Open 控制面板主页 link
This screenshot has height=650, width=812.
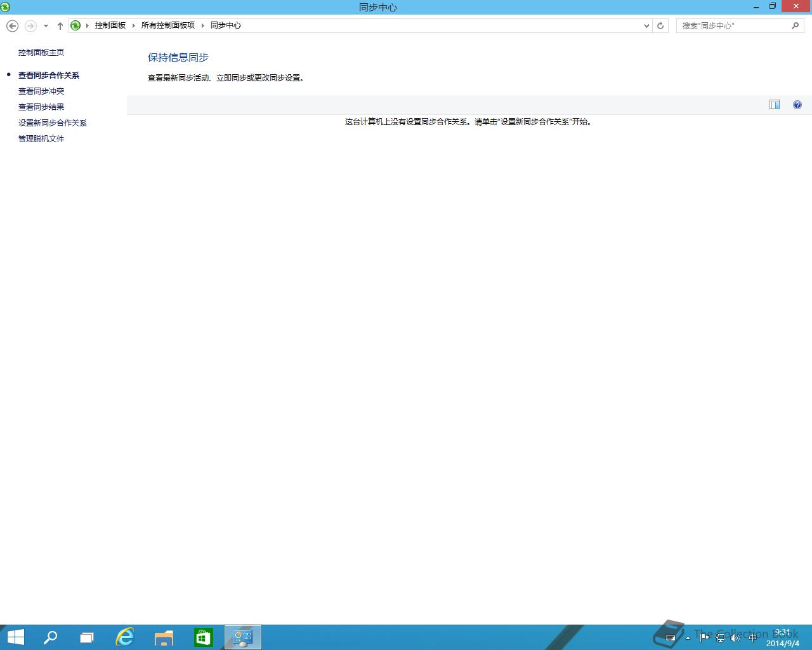click(x=41, y=53)
